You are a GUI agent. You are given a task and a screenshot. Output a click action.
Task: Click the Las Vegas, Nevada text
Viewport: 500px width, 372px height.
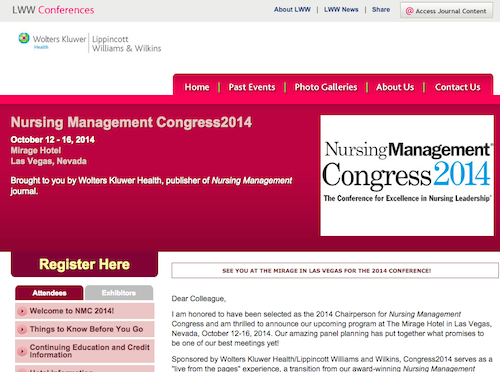click(49, 161)
